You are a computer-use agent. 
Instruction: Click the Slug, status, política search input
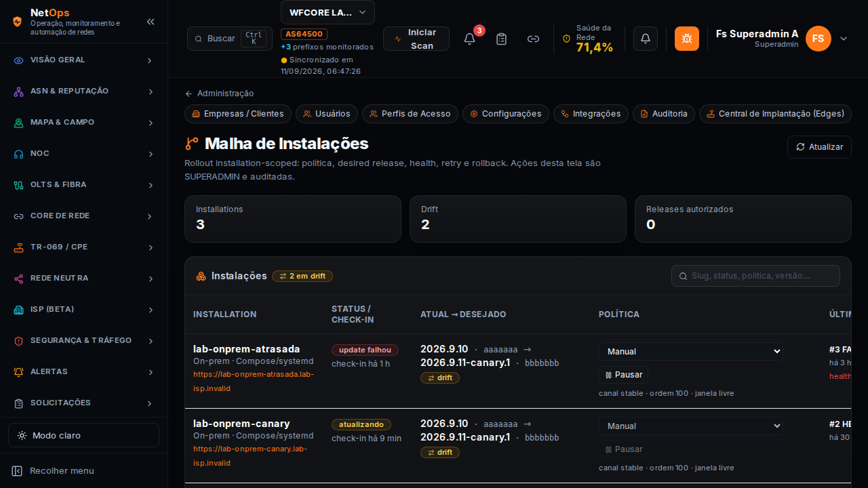click(x=755, y=276)
